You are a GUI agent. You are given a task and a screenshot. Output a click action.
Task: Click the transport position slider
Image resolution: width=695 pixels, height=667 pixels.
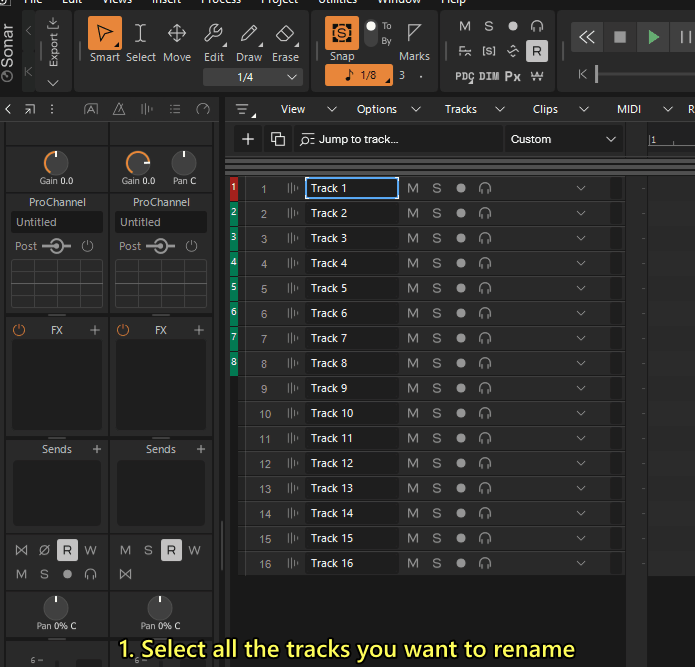click(x=597, y=74)
